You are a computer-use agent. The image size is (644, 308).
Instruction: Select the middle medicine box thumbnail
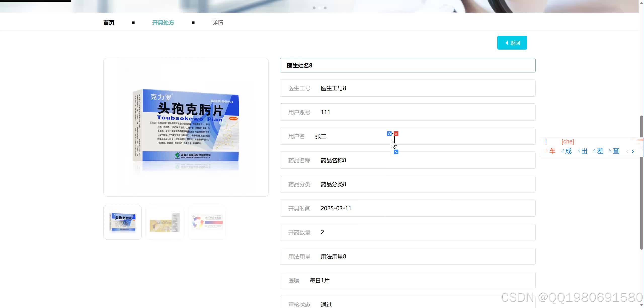coord(165,222)
